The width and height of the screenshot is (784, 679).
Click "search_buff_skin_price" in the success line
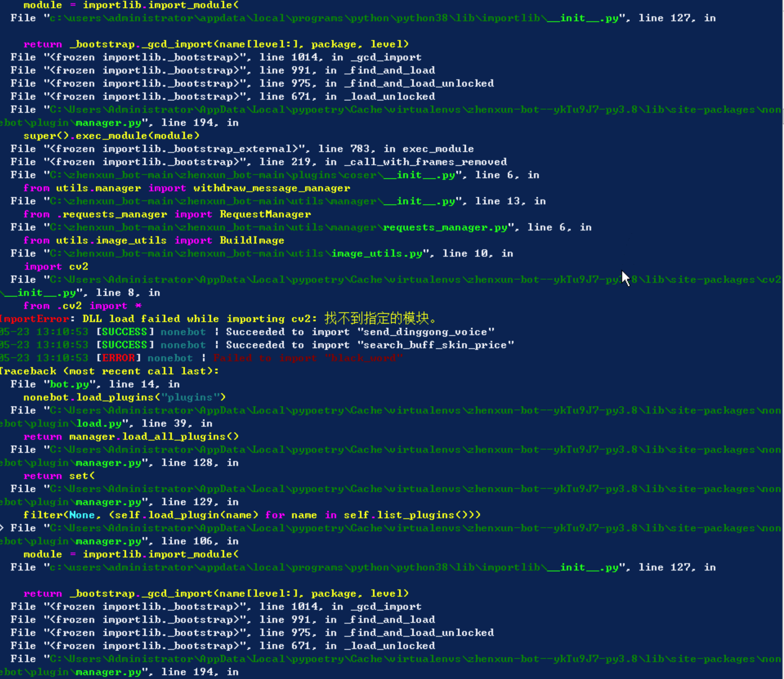pos(436,345)
